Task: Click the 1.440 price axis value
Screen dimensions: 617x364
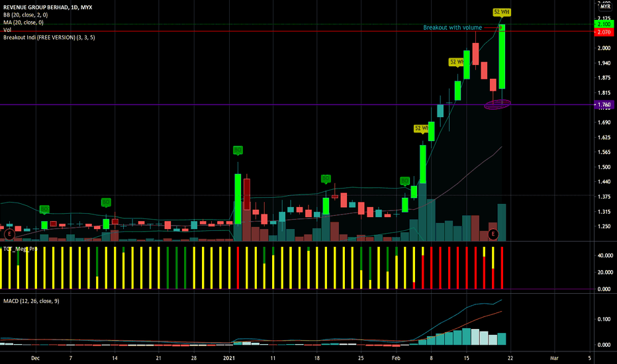Action: [x=604, y=182]
